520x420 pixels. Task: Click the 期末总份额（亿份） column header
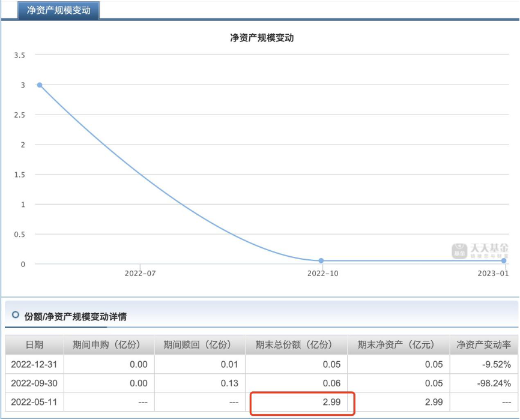click(x=296, y=345)
